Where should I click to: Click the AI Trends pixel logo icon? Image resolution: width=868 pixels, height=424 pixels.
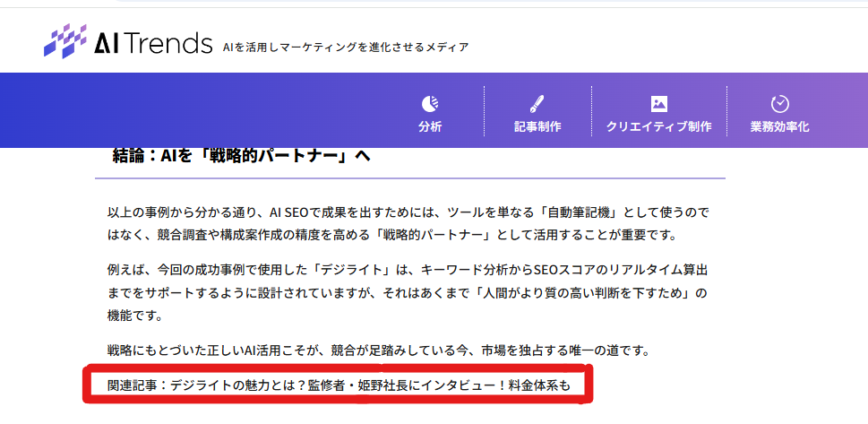64,41
